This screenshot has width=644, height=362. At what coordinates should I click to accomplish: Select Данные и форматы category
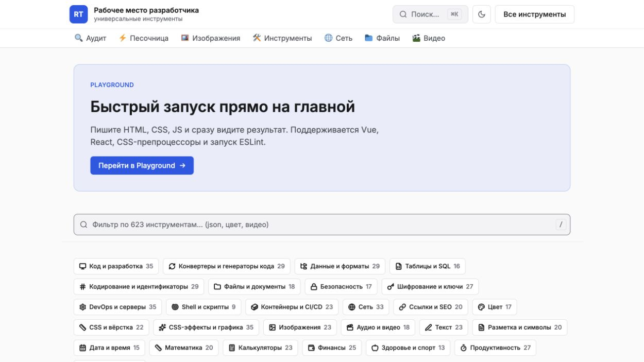coord(340,266)
